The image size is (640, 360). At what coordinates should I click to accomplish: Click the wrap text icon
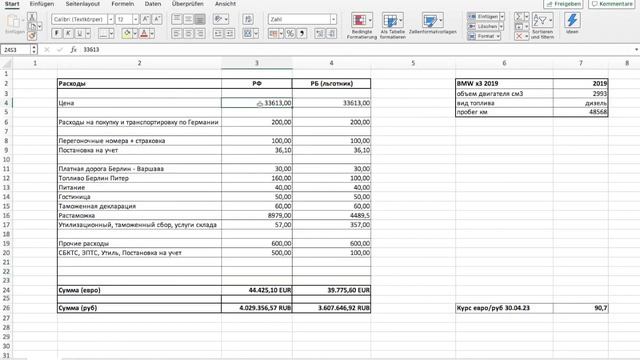(248, 19)
